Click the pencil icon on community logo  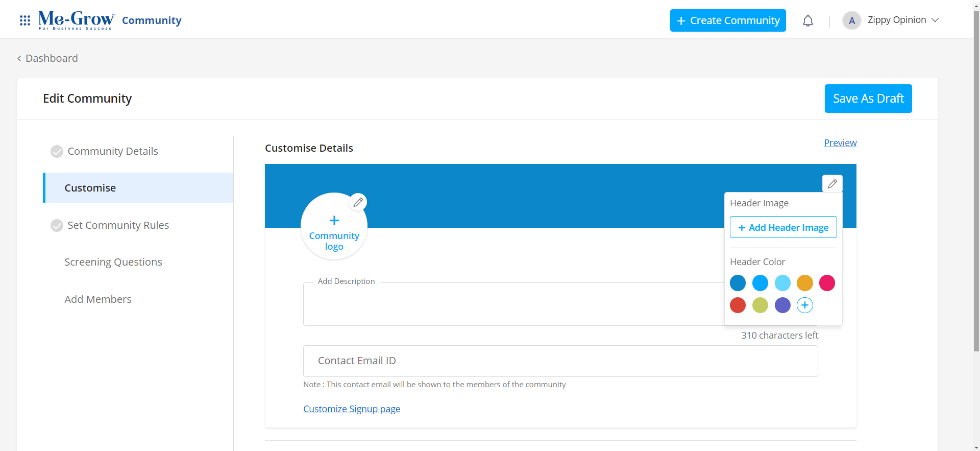(x=358, y=202)
